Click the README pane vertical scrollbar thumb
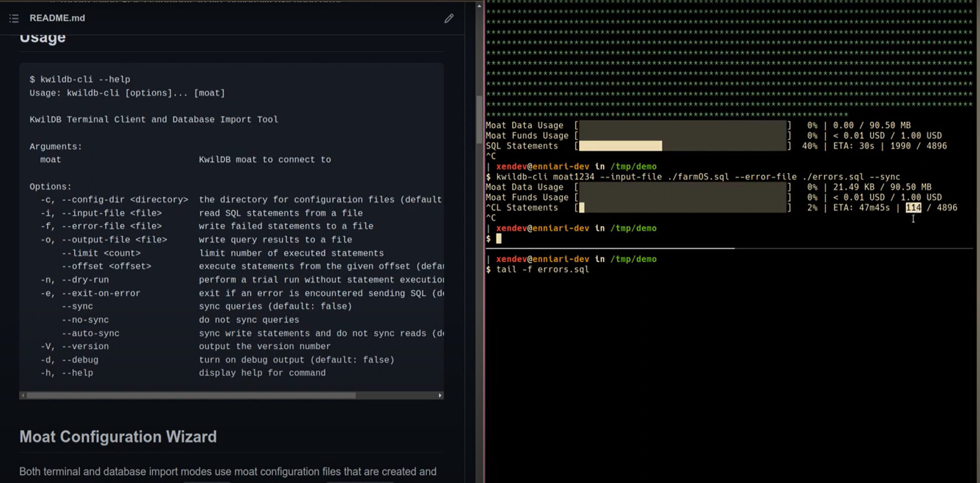 [479, 119]
